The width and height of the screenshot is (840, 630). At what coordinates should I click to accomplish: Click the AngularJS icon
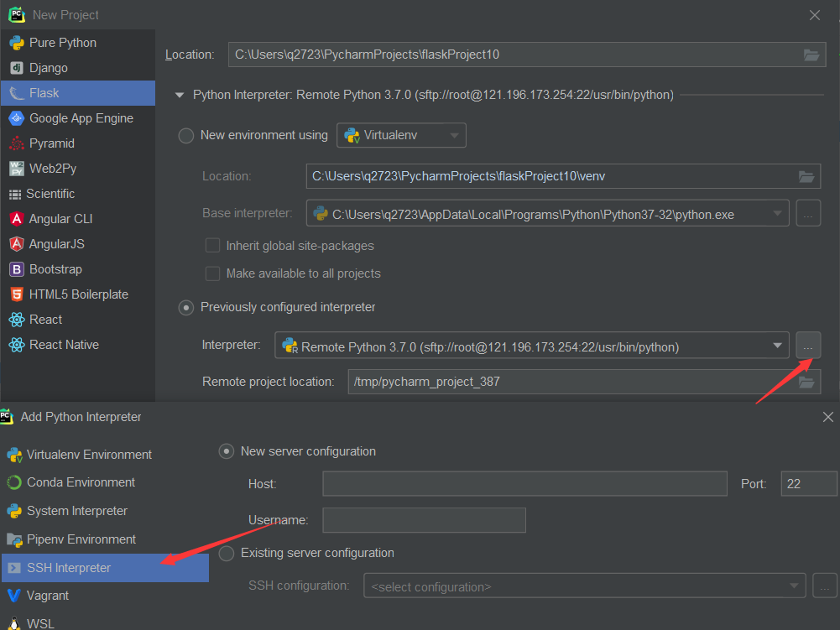coord(17,244)
